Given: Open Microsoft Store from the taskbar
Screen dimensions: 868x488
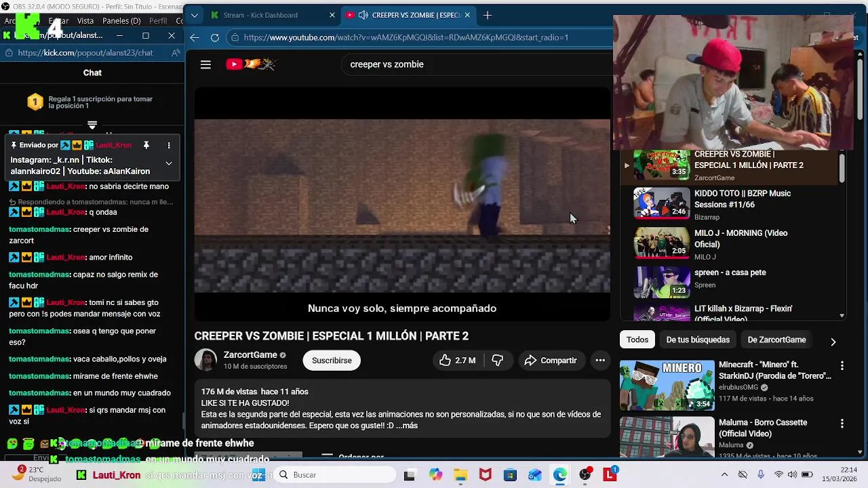Looking at the screenshot, I should pos(510,475).
